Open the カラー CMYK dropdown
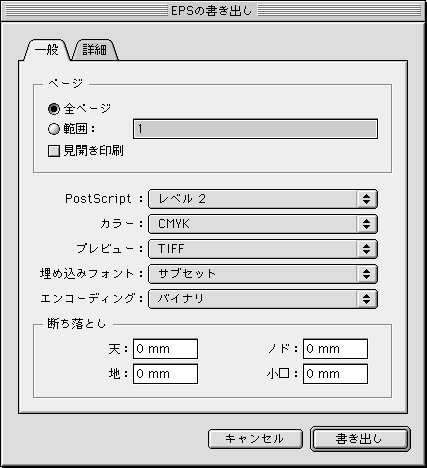Image resolution: width=427 pixels, height=468 pixels. pyautogui.click(x=263, y=224)
